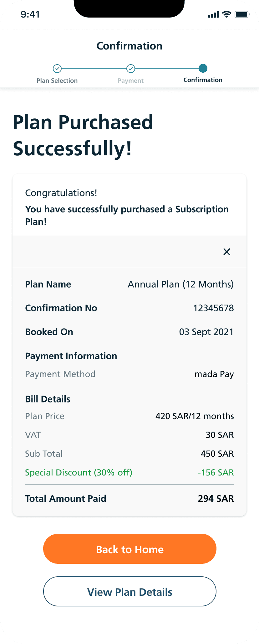Tap the battery indicator icon
This screenshot has width=259, height=644.
click(241, 14)
